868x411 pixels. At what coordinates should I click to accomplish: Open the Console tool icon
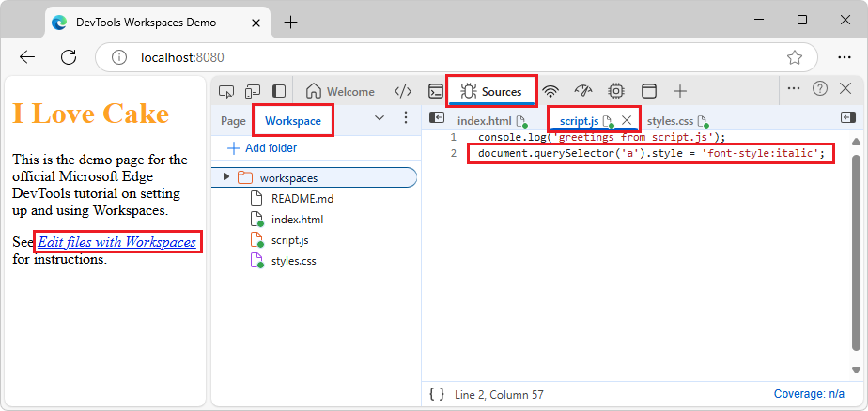[436, 91]
